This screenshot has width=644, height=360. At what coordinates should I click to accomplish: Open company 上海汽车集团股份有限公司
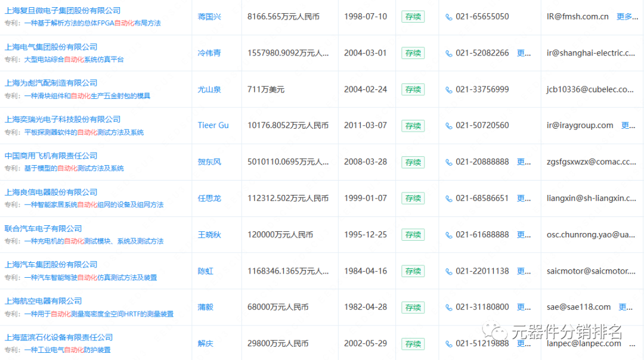coord(51,265)
